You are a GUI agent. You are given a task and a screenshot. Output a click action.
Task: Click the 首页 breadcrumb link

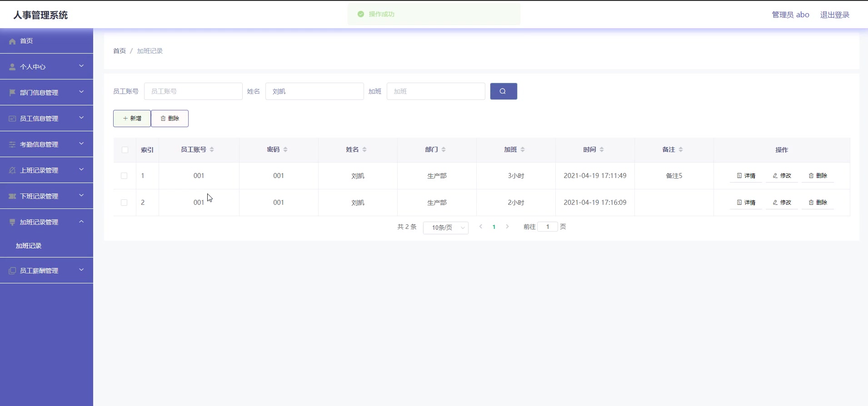120,51
